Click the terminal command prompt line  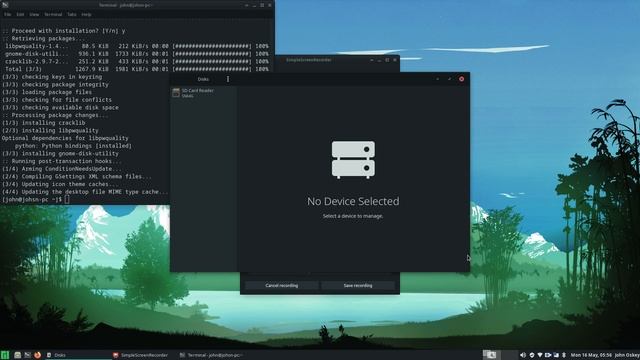(x=36, y=200)
